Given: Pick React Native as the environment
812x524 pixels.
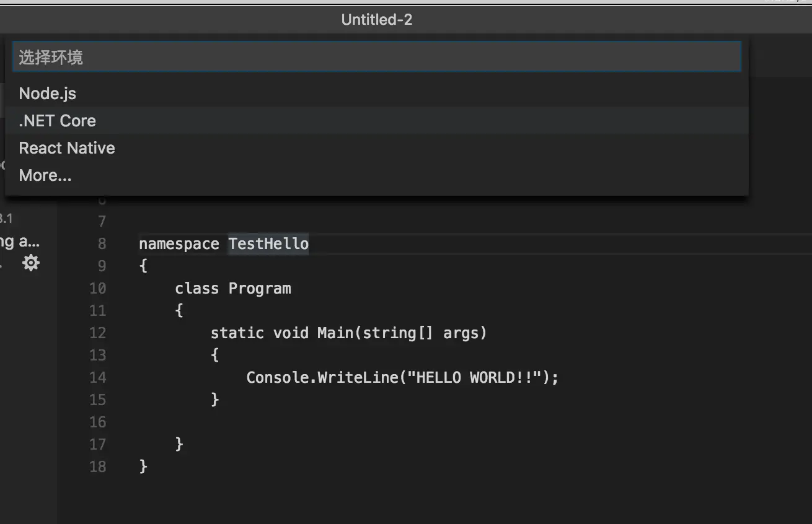Looking at the screenshot, I should (x=67, y=148).
